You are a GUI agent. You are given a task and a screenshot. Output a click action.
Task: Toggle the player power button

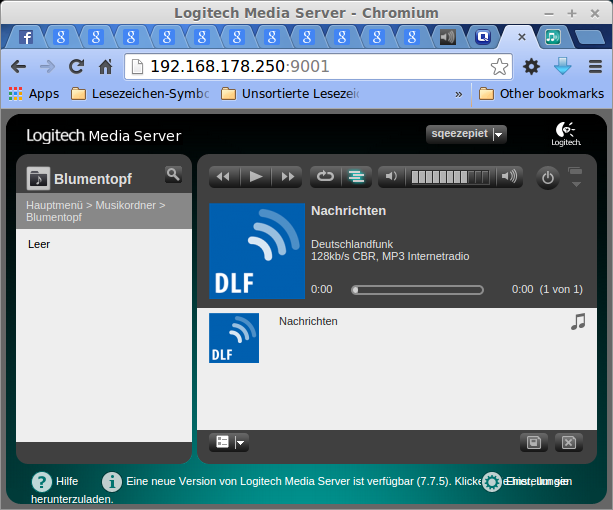click(x=547, y=178)
